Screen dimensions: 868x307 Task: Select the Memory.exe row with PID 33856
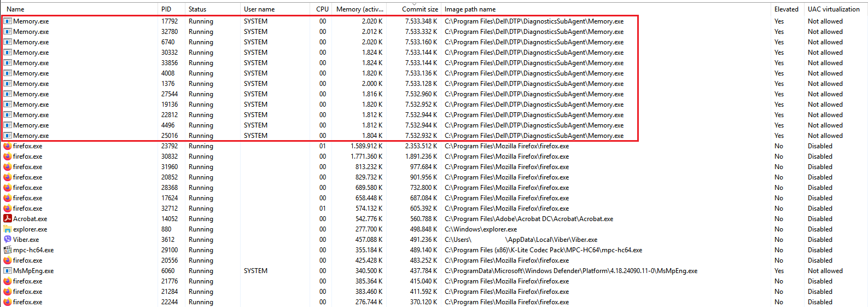pyautogui.click(x=434, y=63)
